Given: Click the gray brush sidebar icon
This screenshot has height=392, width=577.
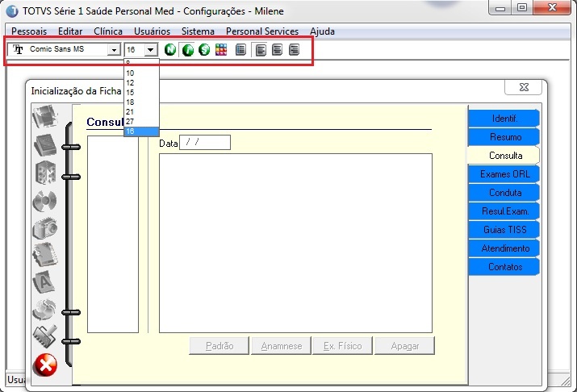Looking at the screenshot, I should point(45,336).
